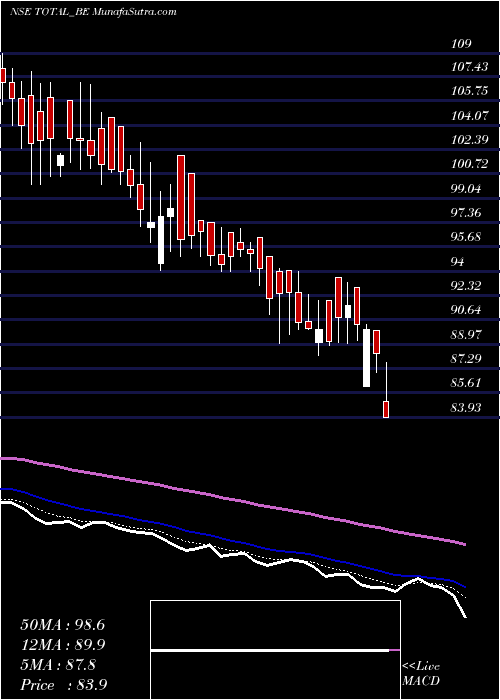
Task: Click the 90.64 price axis label
Action: point(466,309)
